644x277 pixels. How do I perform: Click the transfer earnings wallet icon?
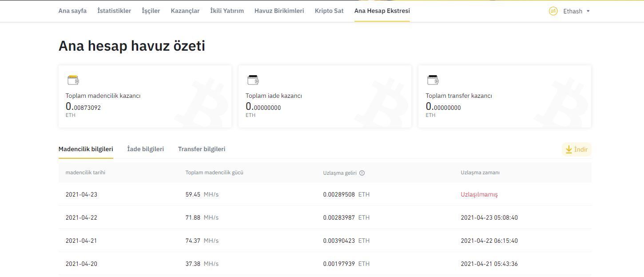[x=433, y=80]
